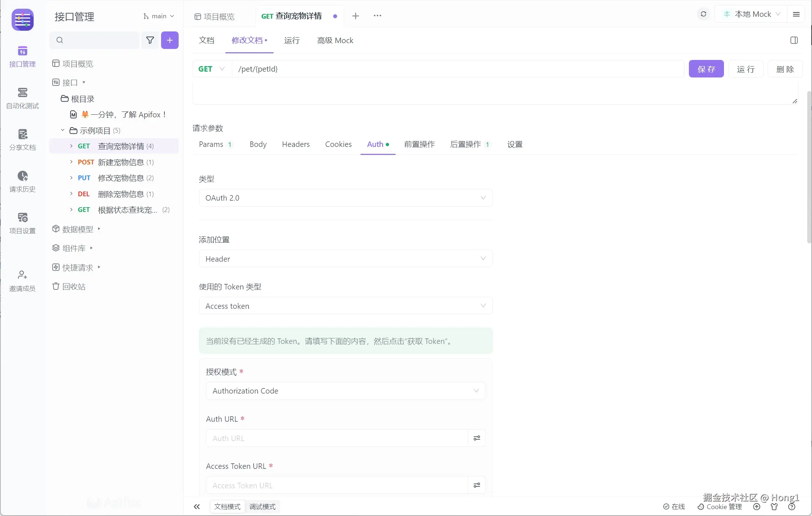Image resolution: width=812 pixels, height=516 pixels.
Task: Open the 高级 Mock tab
Action: (335, 41)
